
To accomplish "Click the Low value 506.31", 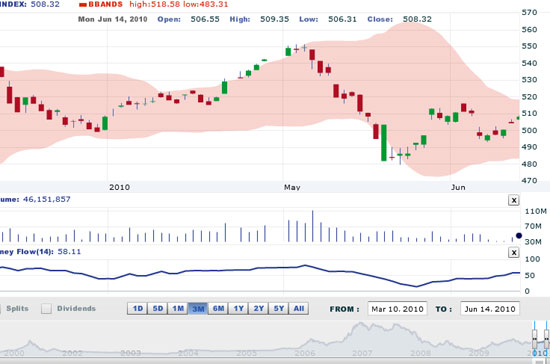I will coord(342,19).
